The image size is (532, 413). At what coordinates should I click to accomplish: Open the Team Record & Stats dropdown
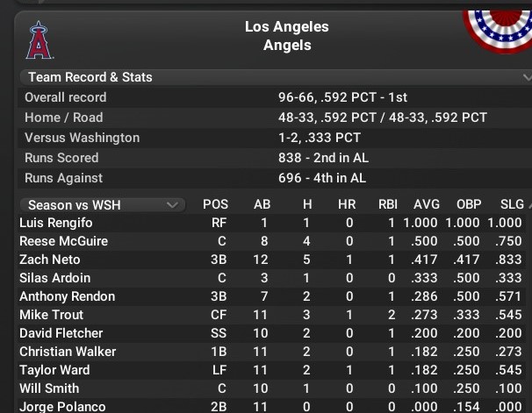point(276,77)
